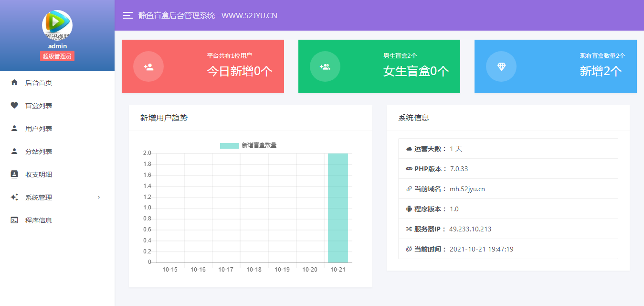Click the heart icon beside 盲盒列表
The width and height of the screenshot is (644, 306).
(14, 106)
